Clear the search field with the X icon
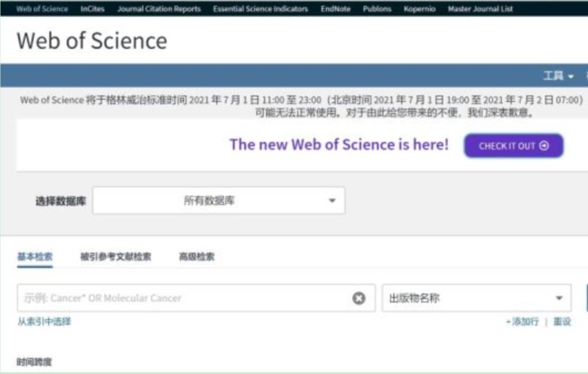The height and width of the screenshot is (374, 588). (x=358, y=298)
